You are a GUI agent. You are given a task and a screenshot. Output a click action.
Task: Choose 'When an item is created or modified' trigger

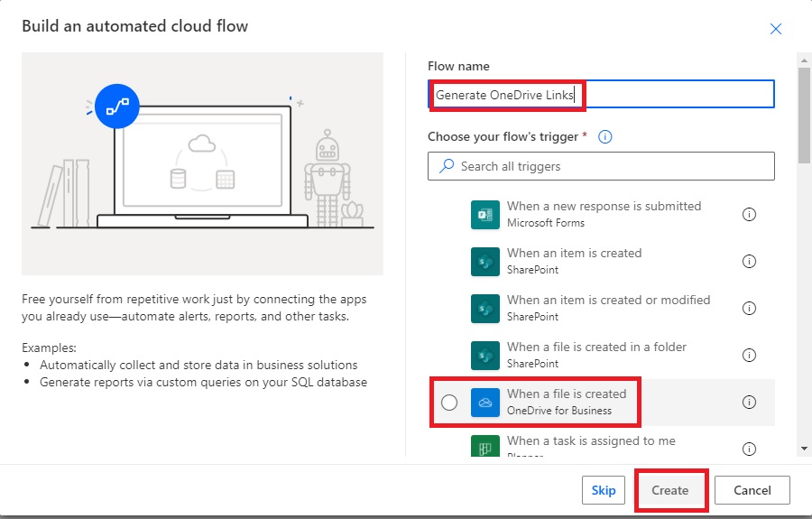[x=601, y=308]
